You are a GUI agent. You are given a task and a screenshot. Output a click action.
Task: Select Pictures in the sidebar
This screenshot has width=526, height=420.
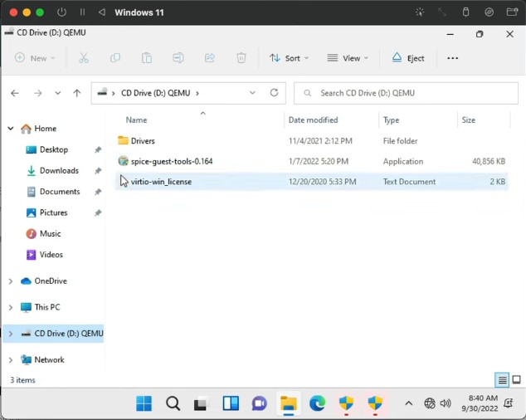53,212
